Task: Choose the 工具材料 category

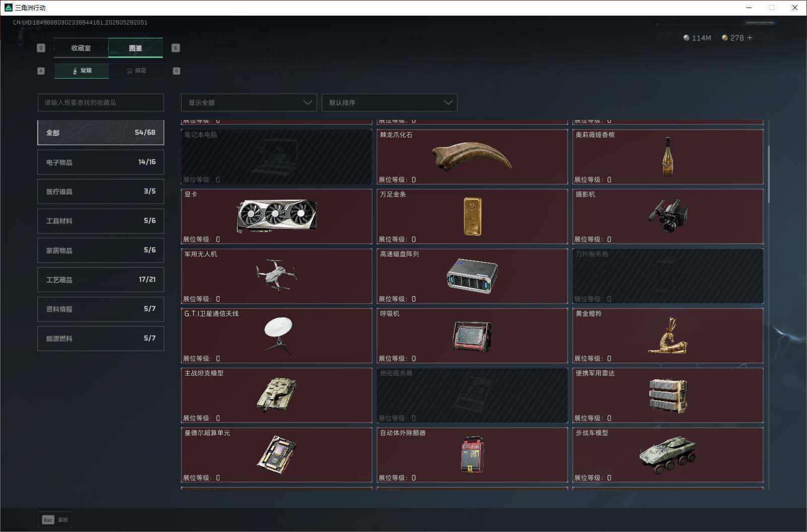Action: [101, 221]
